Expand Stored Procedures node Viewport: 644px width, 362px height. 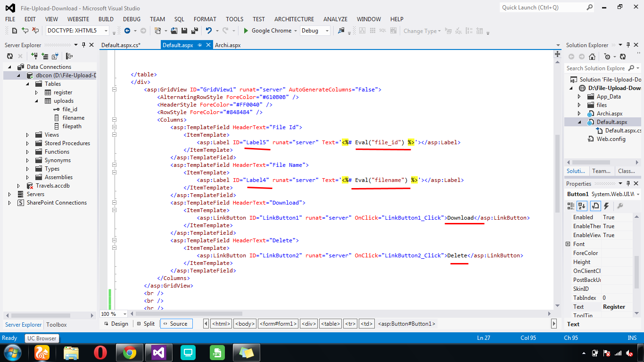[28, 143]
